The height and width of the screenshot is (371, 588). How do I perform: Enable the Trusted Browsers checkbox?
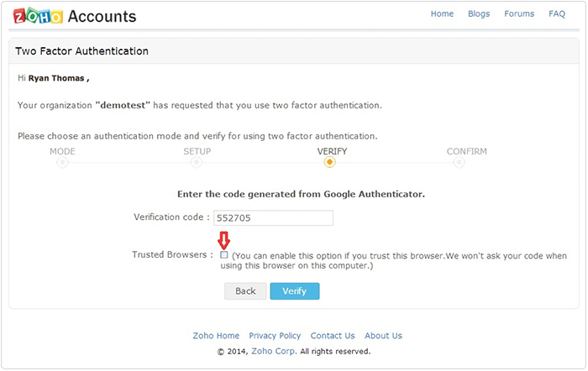pos(224,254)
